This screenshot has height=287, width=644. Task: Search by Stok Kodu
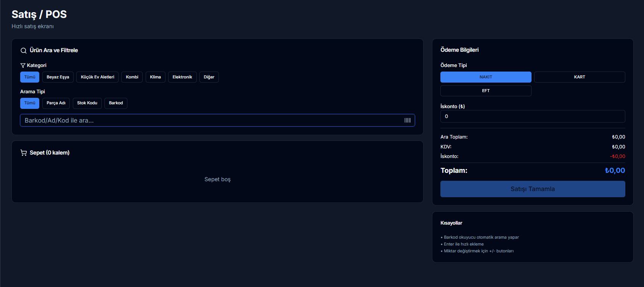point(87,103)
